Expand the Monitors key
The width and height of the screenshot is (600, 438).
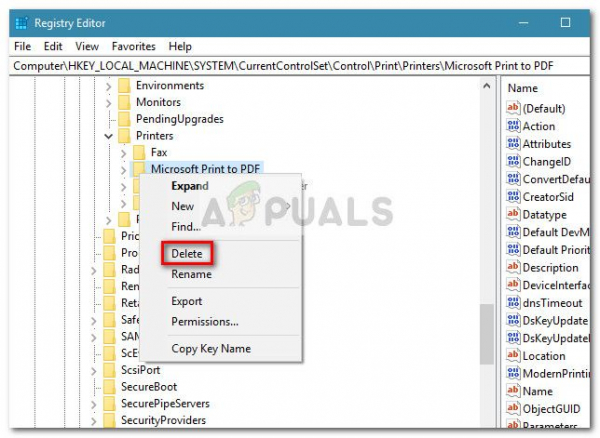click(x=109, y=103)
